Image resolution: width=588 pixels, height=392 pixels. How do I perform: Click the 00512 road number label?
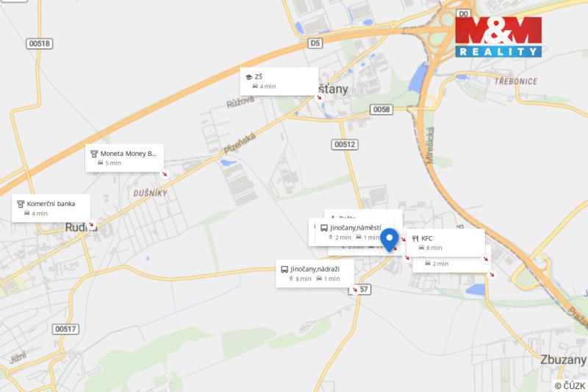(345, 144)
